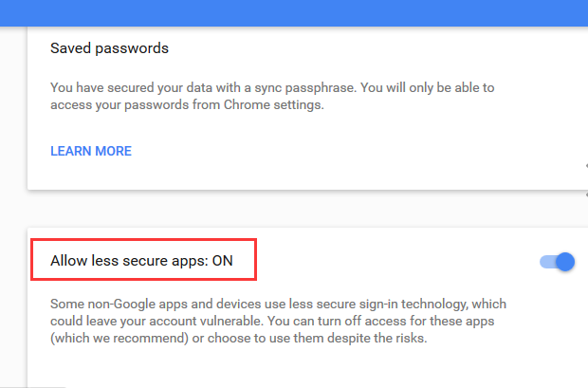
Task: Click the Allow less secure apps: ON heading
Action: (141, 261)
